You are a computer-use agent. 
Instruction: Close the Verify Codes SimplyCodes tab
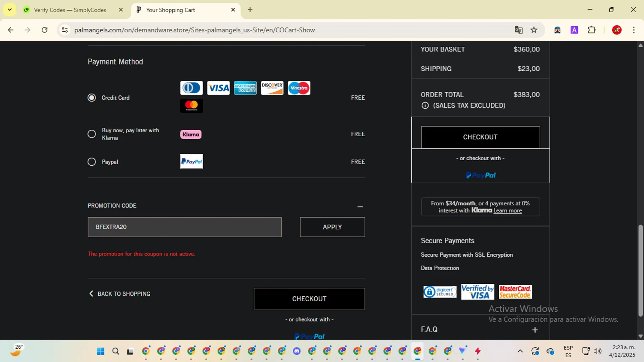(x=121, y=10)
